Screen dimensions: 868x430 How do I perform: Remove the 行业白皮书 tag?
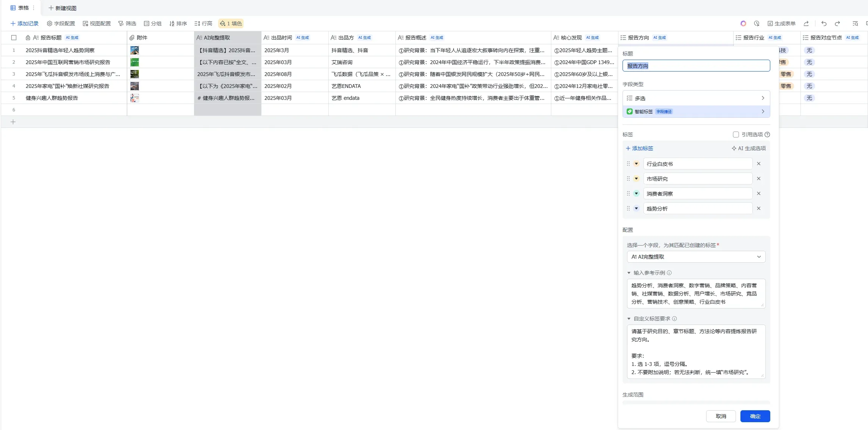758,164
